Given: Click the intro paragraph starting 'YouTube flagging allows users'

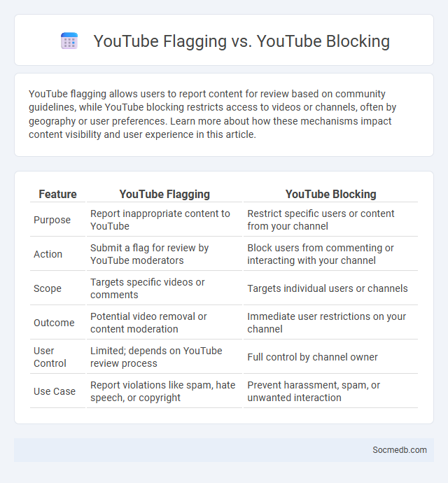Looking at the screenshot, I should coord(212,114).
